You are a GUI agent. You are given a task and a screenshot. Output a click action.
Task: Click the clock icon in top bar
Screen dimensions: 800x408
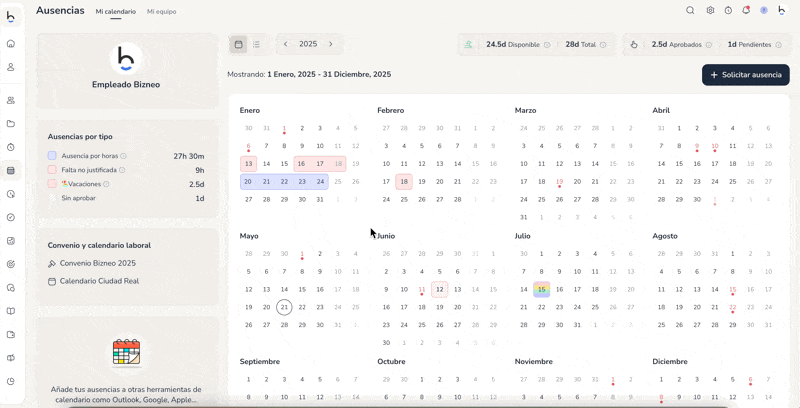pyautogui.click(x=728, y=10)
